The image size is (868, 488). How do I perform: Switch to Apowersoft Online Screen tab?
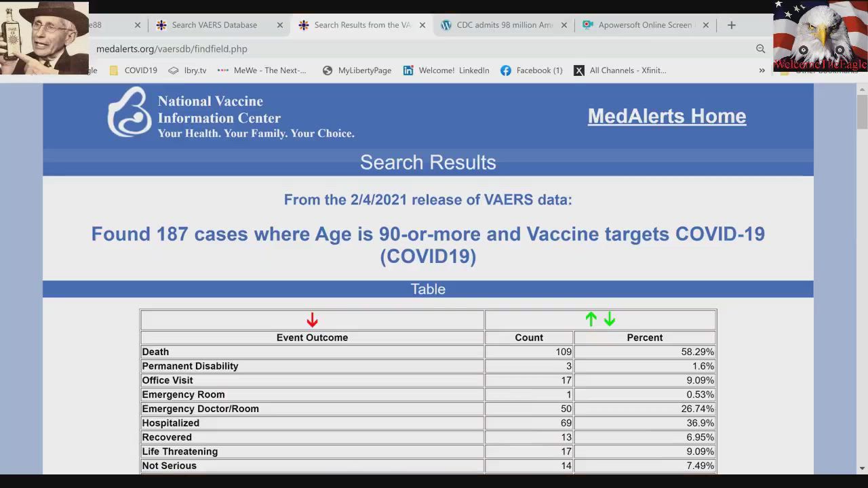[644, 25]
